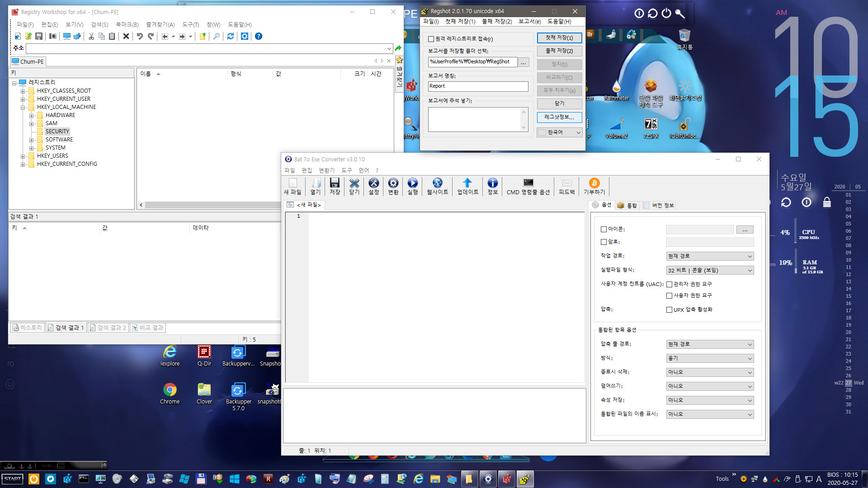Viewport: 868px width, 488px height.
Task: Expand the SOFTWARE registry key
Action: tap(31, 140)
